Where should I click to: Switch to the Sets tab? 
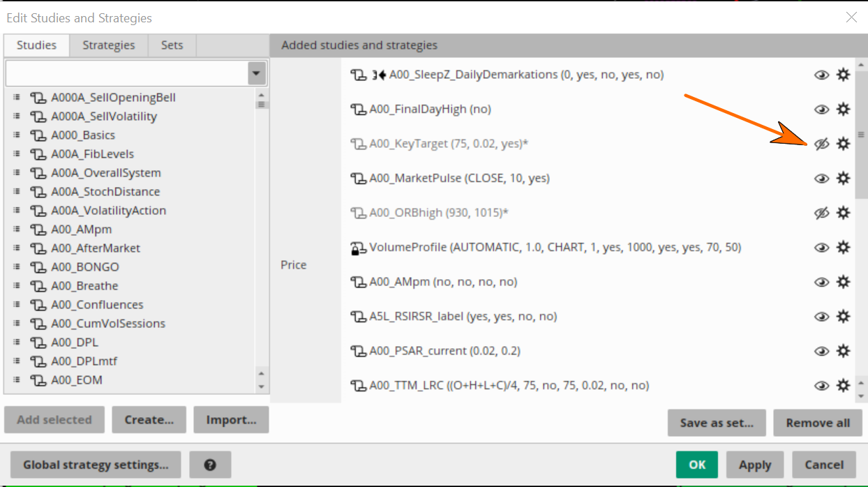tap(172, 45)
